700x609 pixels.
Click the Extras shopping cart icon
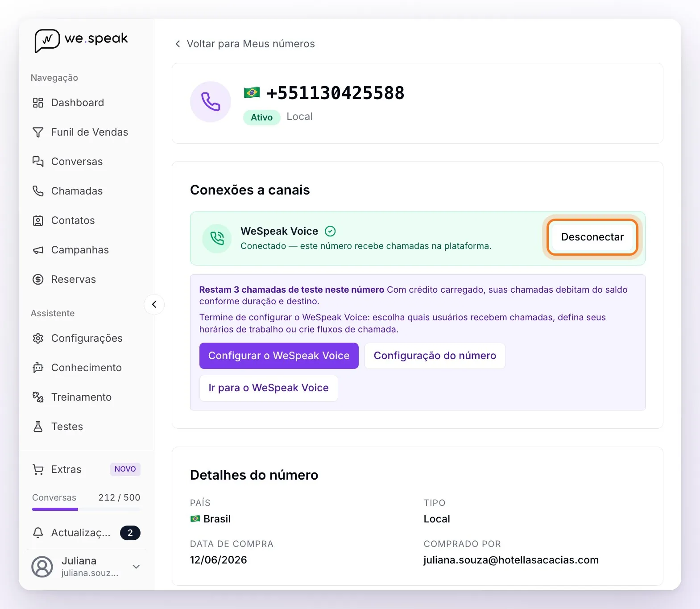tap(38, 469)
